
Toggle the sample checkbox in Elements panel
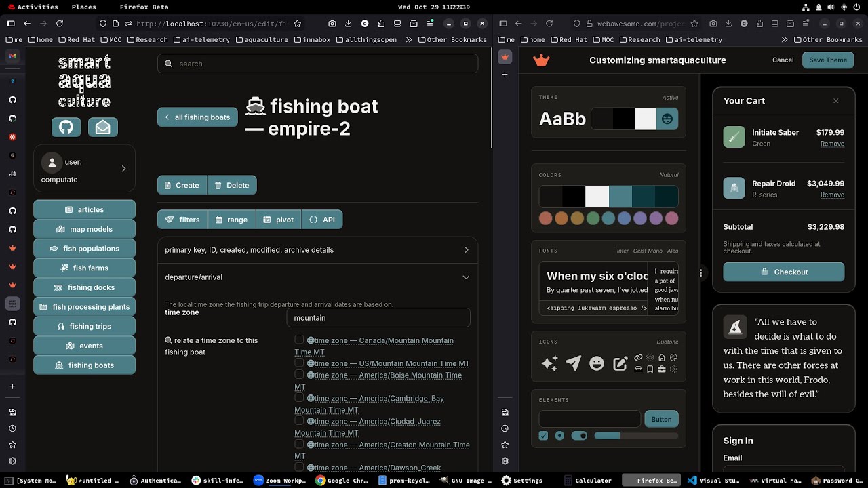click(x=543, y=436)
